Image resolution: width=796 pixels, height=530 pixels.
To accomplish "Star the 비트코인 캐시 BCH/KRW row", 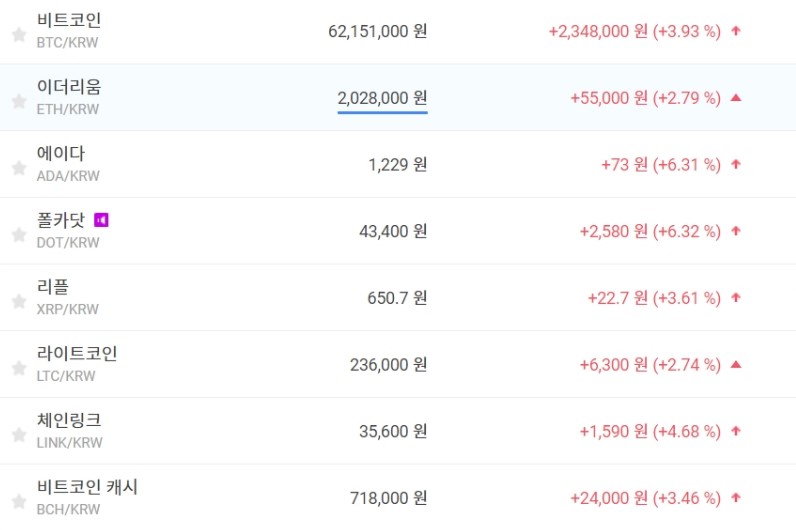I will pyautogui.click(x=18, y=501).
